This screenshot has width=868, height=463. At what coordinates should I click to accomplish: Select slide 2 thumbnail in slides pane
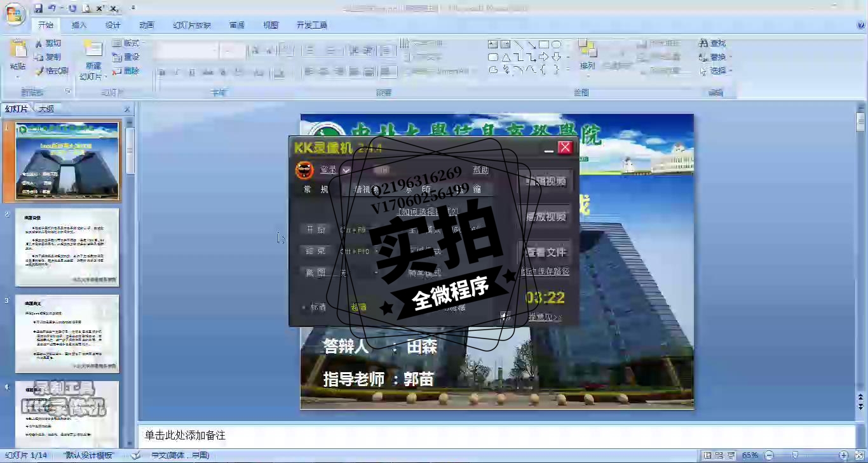[67, 247]
